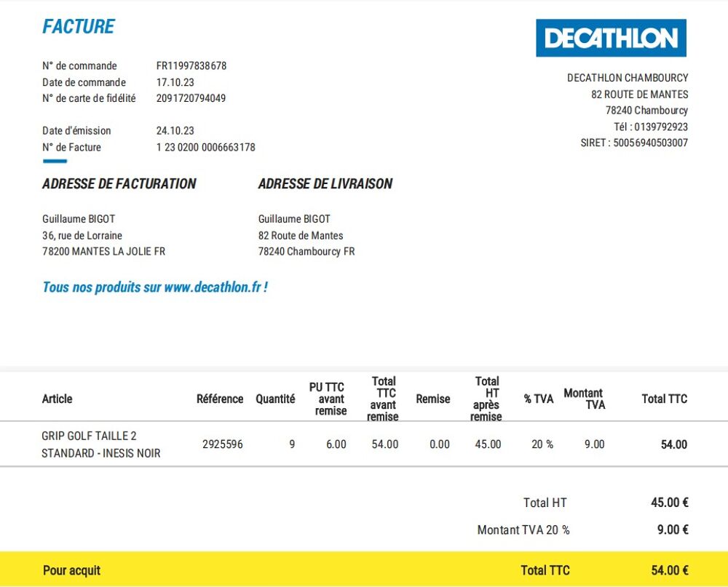Click the store name DECATHLON CHAMBOURCY
Screen dimensions: 728x587
(x=628, y=78)
